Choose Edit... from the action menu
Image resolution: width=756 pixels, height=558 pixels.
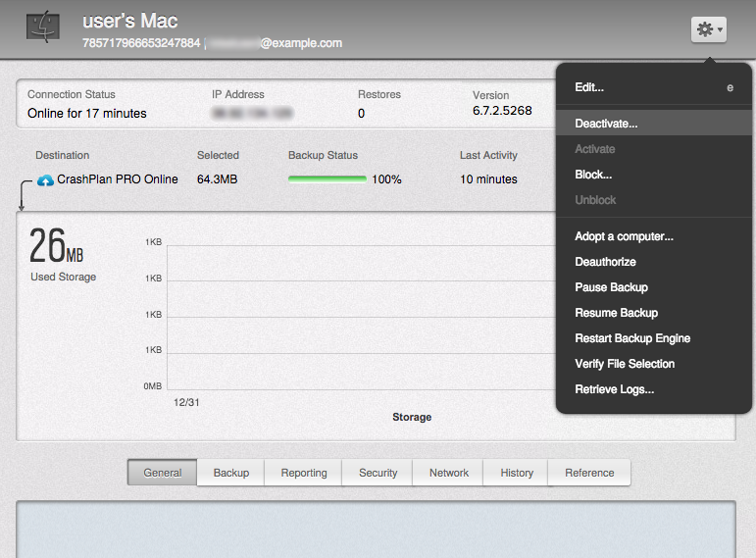click(654, 87)
